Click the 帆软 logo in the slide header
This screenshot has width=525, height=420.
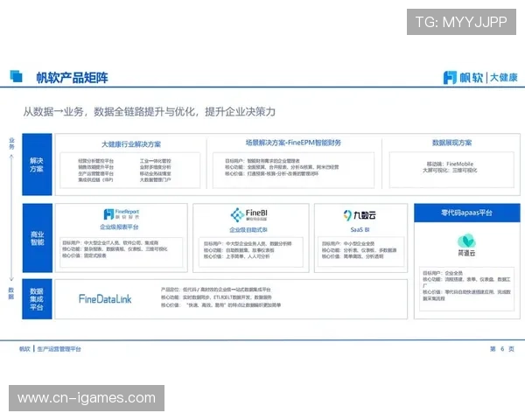[x=463, y=78]
